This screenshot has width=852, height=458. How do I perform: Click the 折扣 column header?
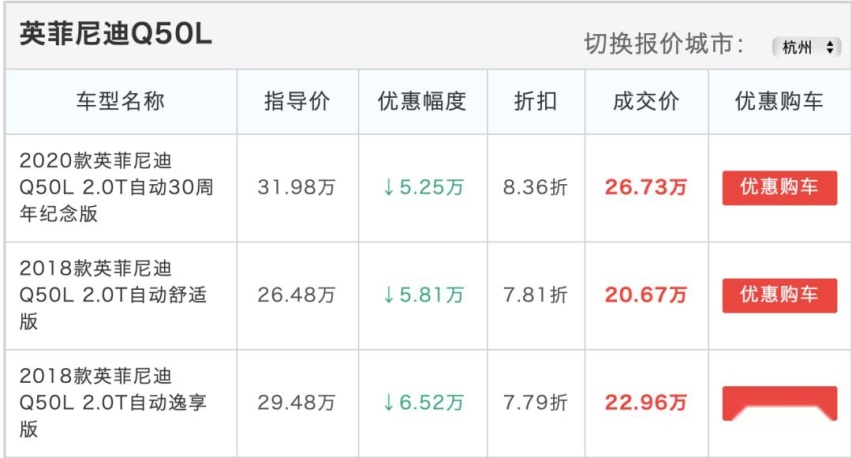click(x=536, y=101)
